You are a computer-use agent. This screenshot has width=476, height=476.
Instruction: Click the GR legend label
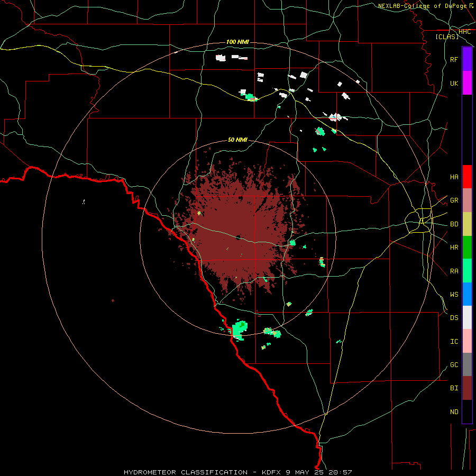454,200
